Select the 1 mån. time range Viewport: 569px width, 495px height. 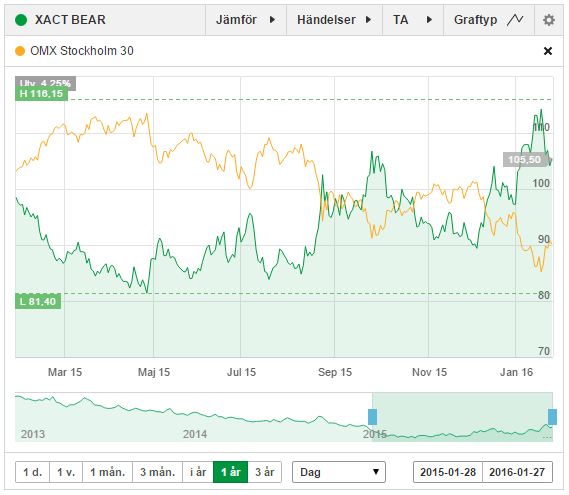click(107, 472)
